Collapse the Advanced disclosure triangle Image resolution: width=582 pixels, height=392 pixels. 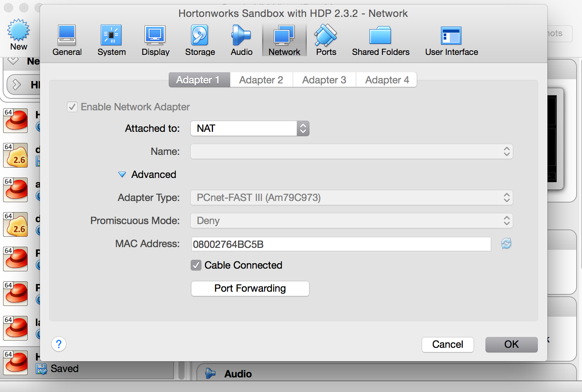[122, 174]
